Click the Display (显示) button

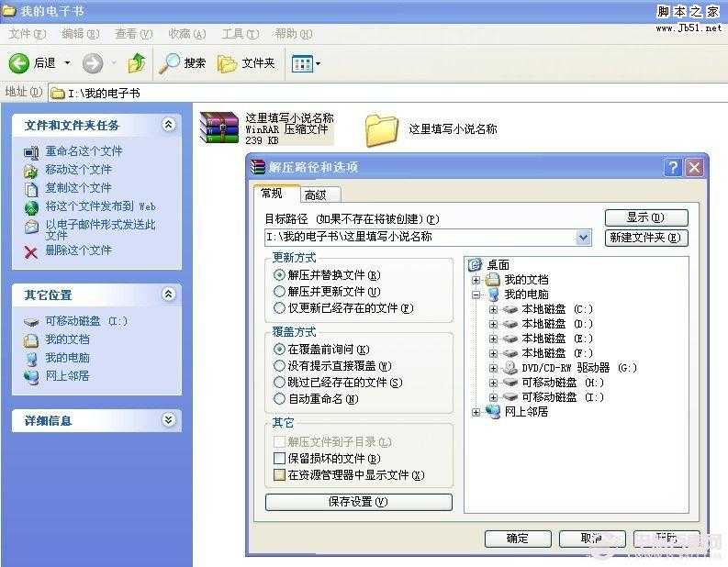pos(646,217)
